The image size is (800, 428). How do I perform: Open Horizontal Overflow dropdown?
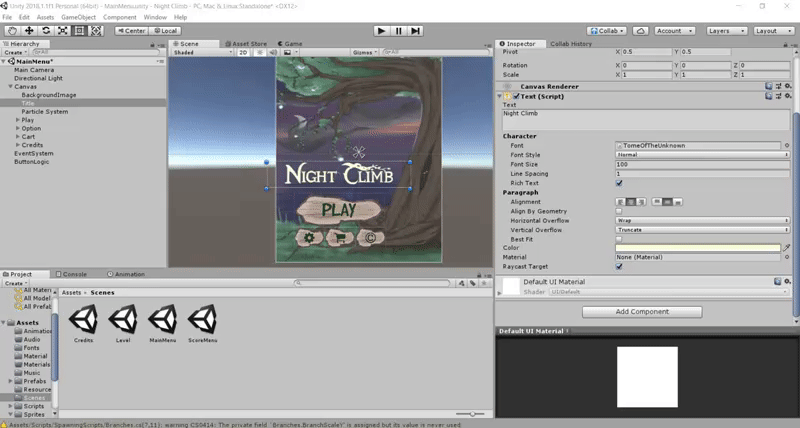coord(703,220)
